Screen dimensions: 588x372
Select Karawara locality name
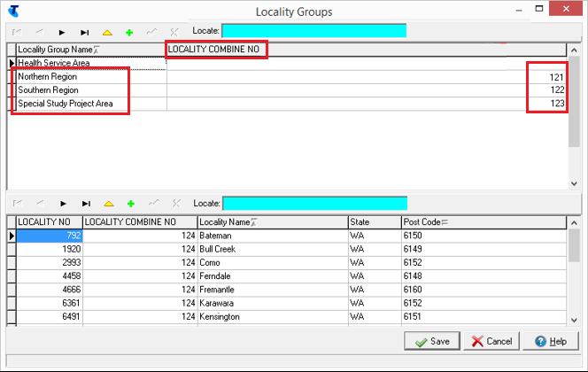pyautogui.click(x=273, y=303)
